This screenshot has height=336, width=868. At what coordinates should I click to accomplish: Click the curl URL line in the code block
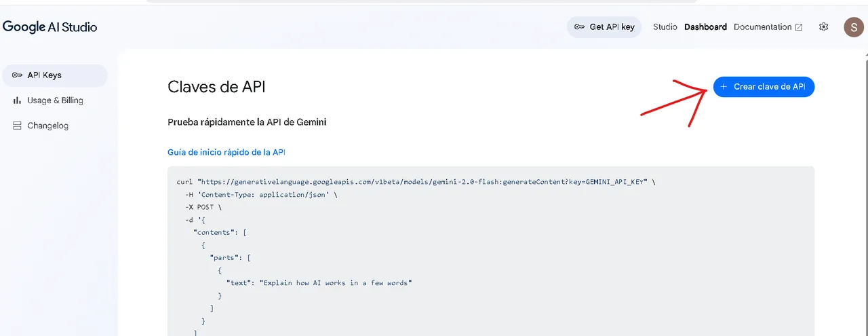pyautogui.click(x=416, y=183)
